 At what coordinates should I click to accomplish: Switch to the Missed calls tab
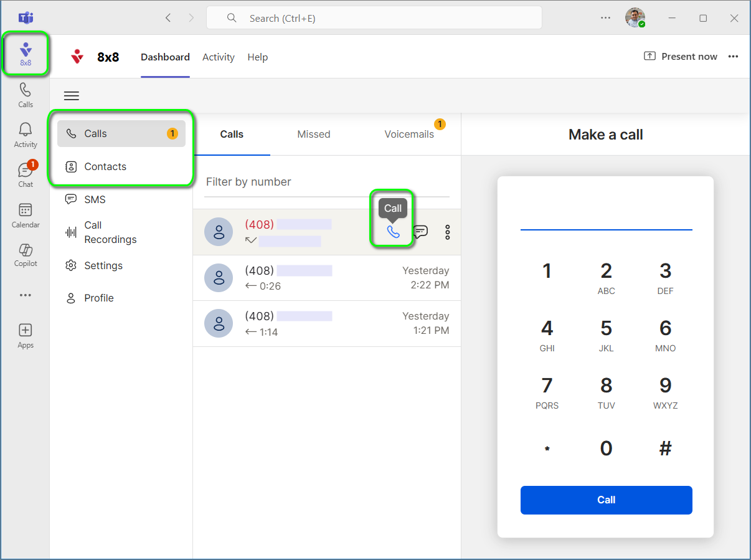click(314, 135)
